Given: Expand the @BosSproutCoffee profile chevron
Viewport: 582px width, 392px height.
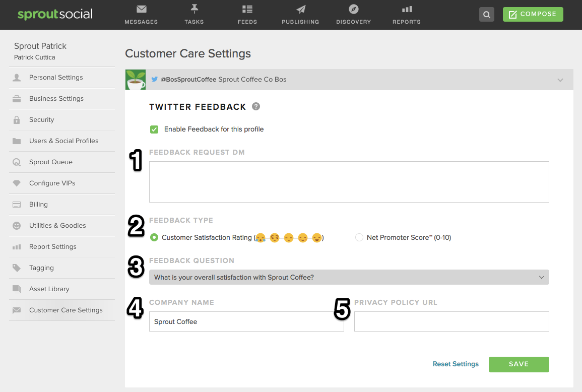Looking at the screenshot, I should pyautogui.click(x=560, y=80).
